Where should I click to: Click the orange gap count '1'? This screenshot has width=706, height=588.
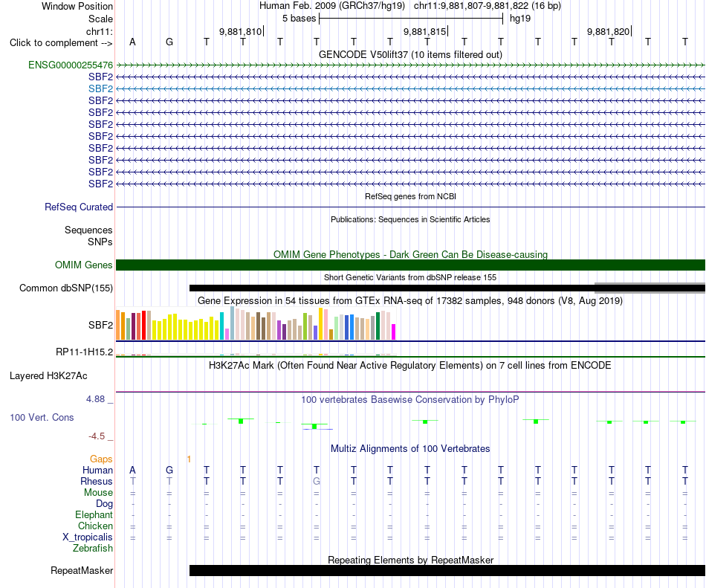[x=189, y=459]
